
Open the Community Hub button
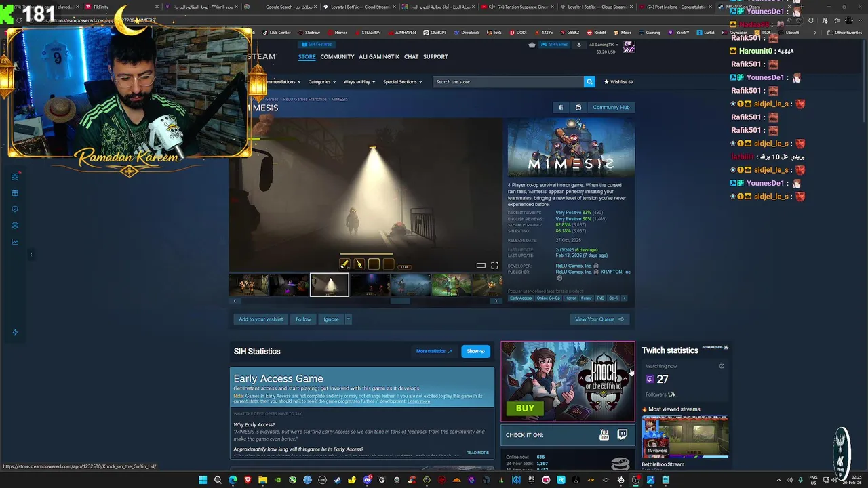tap(611, 107)
